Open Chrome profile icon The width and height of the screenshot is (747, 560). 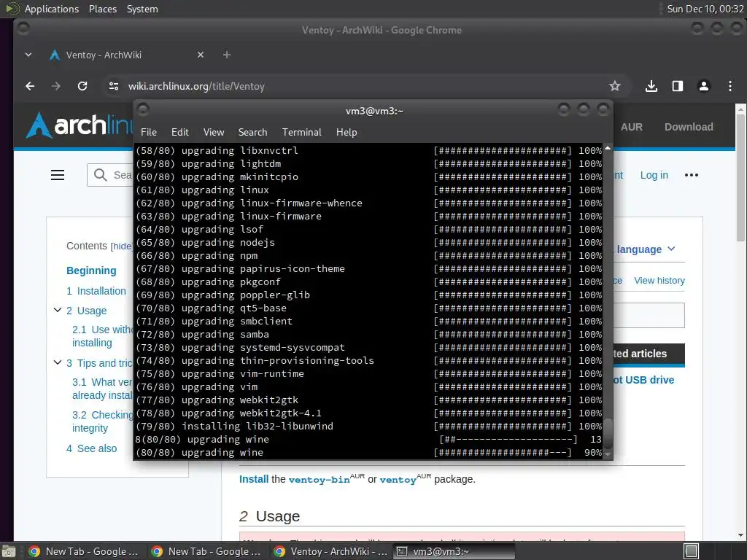click(704, 86)
